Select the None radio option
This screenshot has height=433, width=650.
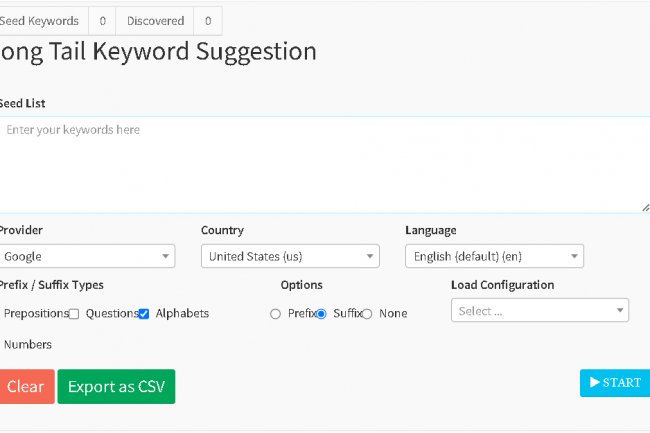pos(367,314)
